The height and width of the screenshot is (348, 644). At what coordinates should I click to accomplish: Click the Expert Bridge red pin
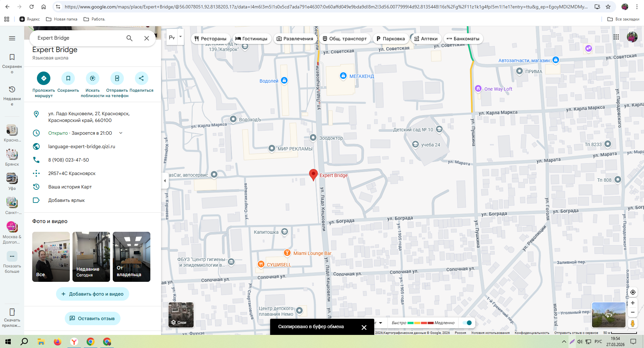(313, 175)
